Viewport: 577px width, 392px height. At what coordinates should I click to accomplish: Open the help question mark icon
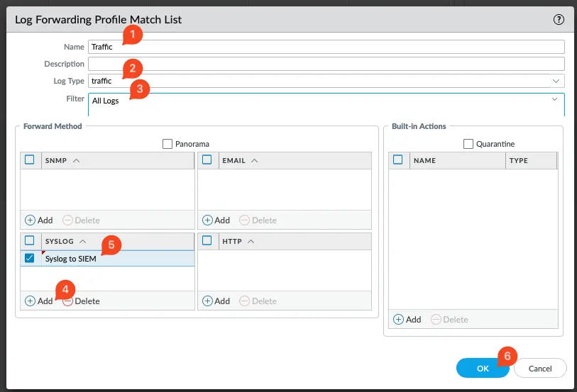click(x=559, y=20)
